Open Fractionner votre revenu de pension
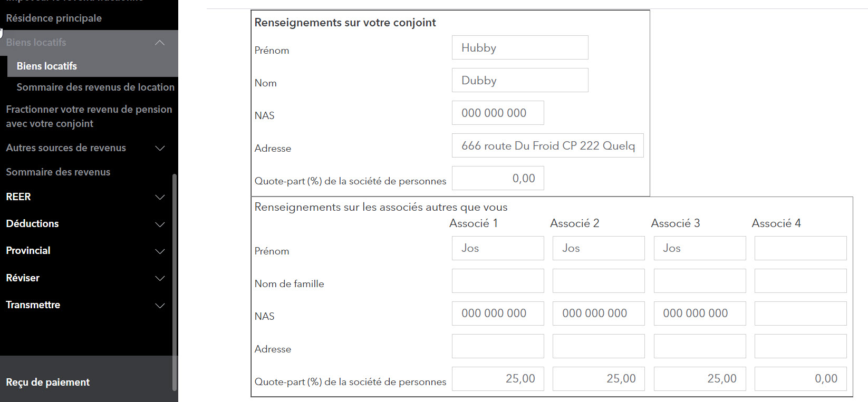Screen dimensions: 868x402 click(89, 116)
